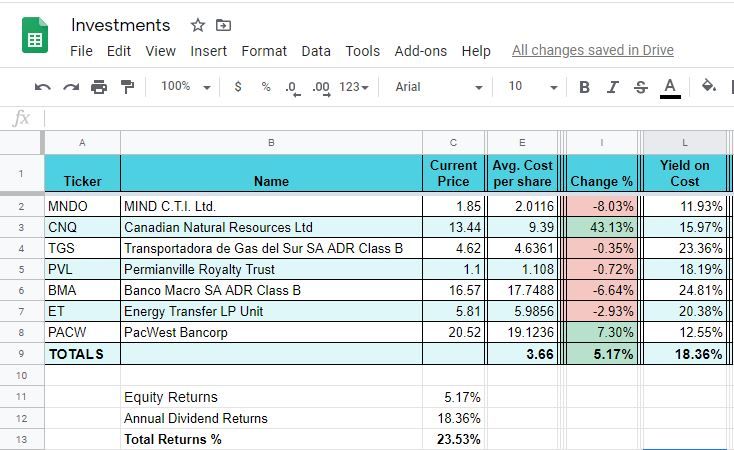
Task: Decrease decimal places
Action: click(292, 88)
